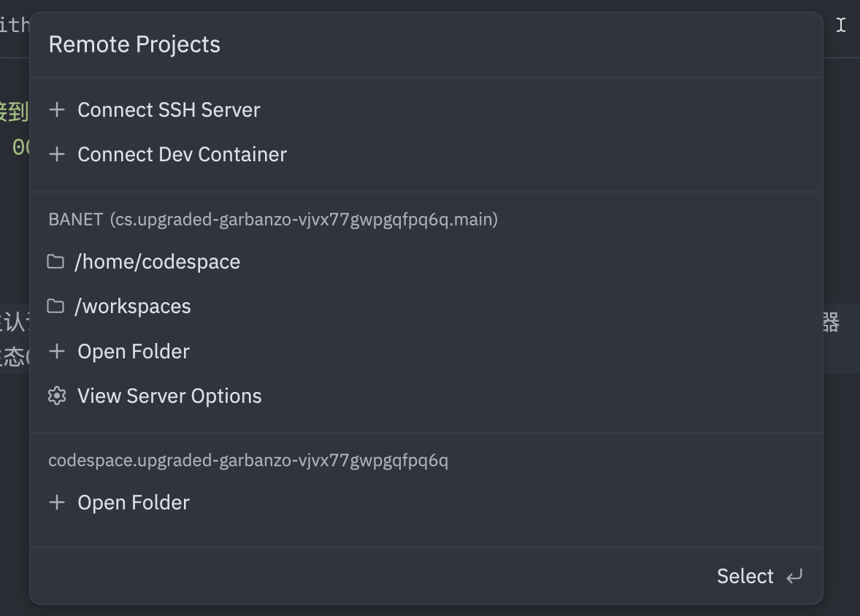
Task: Click the plus icon beside Connect SSH Server
Action: pyautogui.click(x=57, y=110)
